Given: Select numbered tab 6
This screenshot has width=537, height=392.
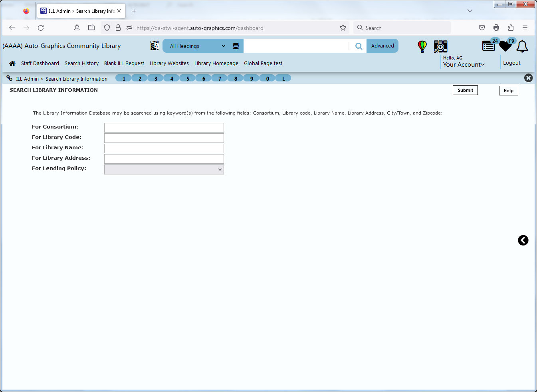Looking at the screenshot, I should [x=204, y=78].
